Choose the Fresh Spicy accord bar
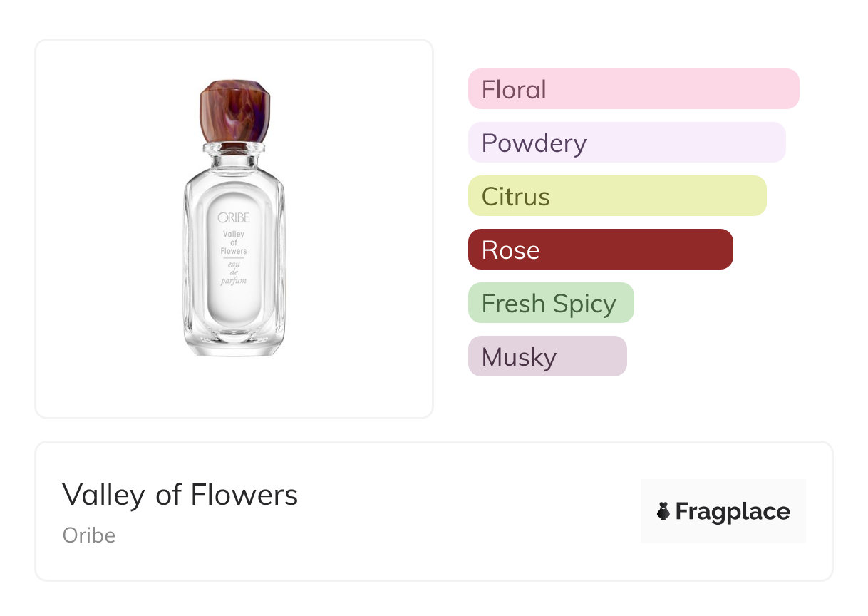Image resolution: width=868 pixels, height=616 pixels. (550, 303)
